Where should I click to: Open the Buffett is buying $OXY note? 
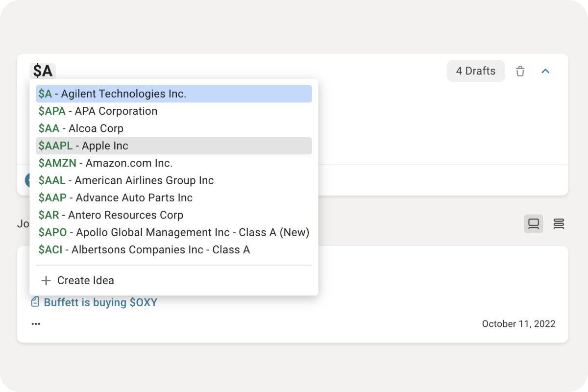[100, 302]
